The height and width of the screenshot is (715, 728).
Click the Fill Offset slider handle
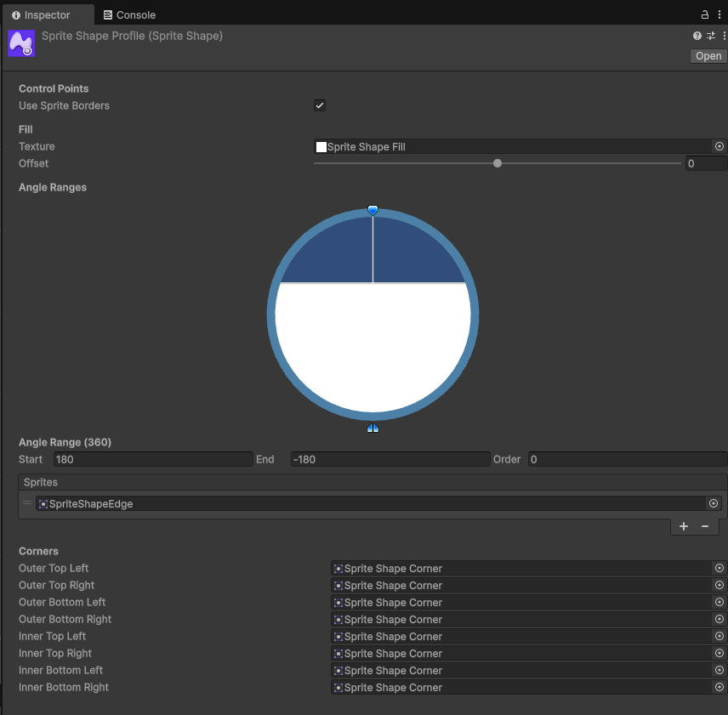[x=498, y=163]
